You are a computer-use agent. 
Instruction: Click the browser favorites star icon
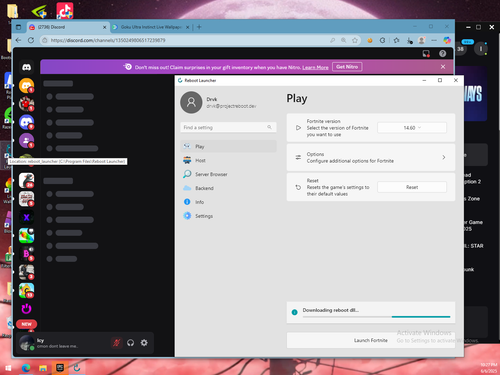(x=355, y=40)
